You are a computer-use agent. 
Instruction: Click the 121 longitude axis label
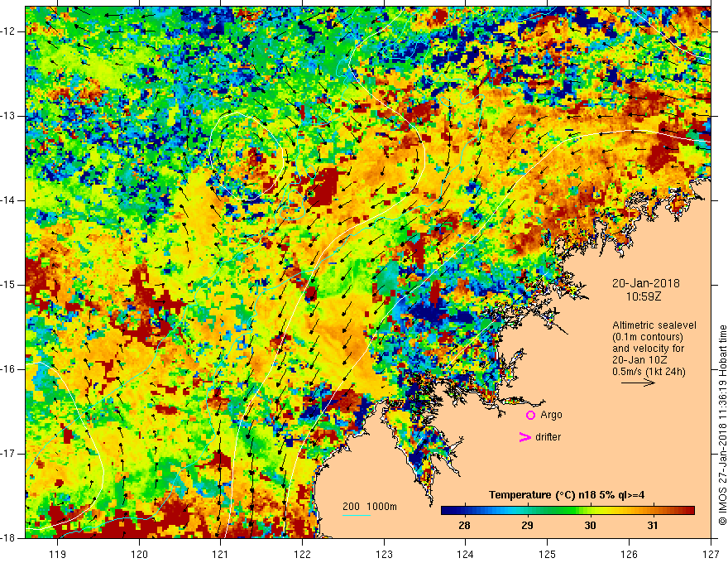(x=221, y=554)
